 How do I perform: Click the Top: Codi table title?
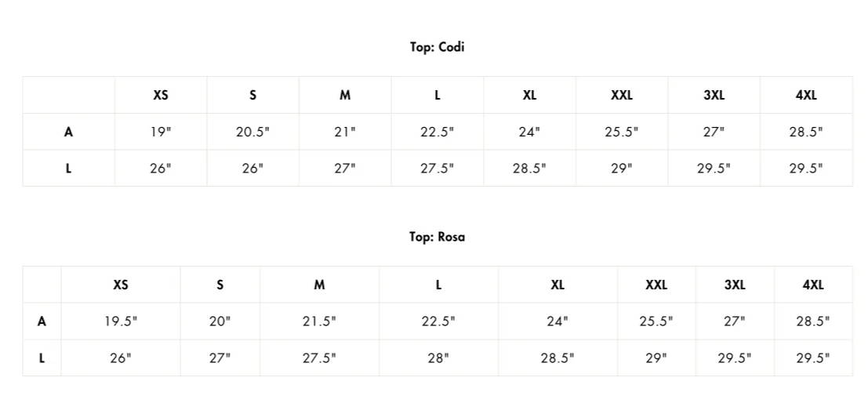point(437,47)
